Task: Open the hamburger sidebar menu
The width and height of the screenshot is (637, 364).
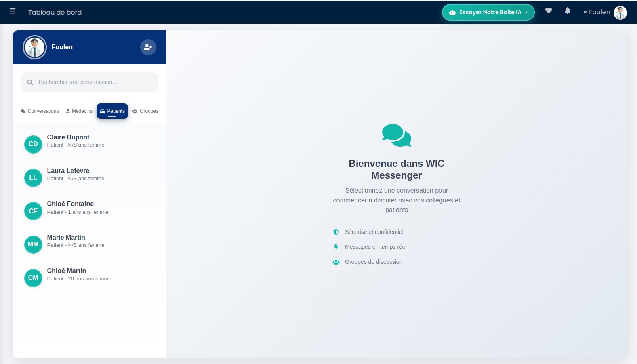Action: click(13, 11)
